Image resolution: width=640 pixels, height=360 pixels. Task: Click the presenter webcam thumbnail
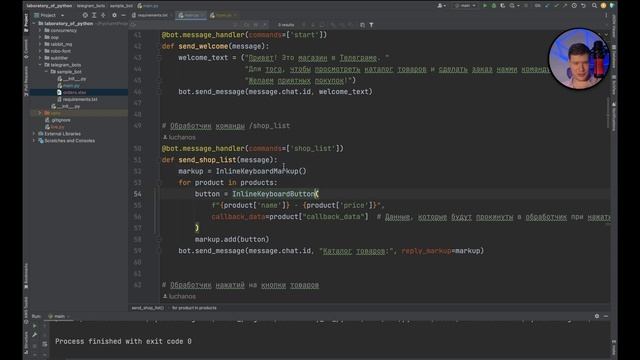click(578, 59)
